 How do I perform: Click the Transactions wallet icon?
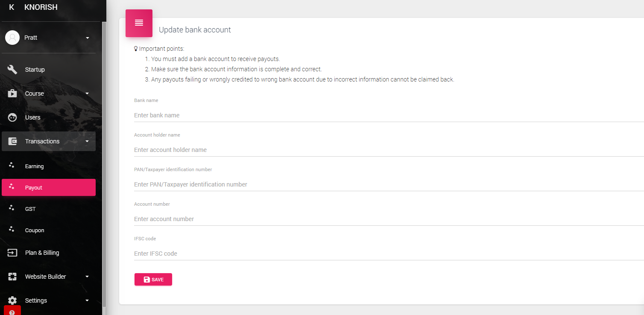[x=12, y=141]
